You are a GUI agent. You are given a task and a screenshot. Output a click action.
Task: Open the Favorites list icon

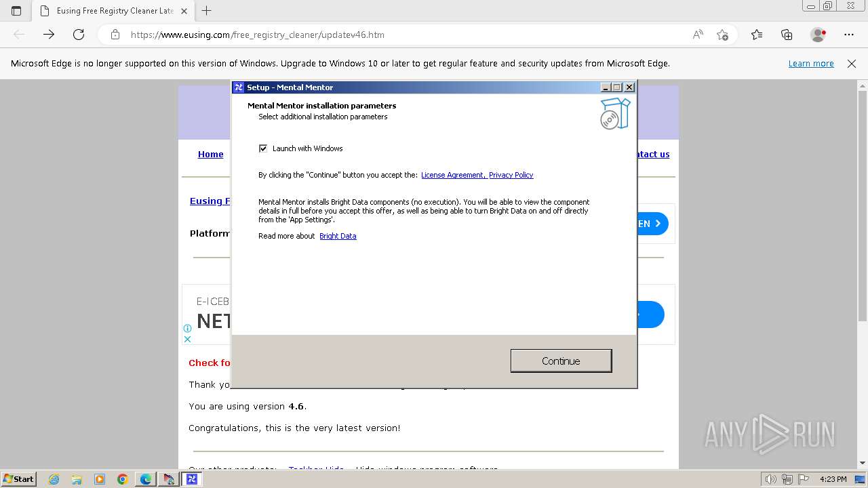coord(757,35)
